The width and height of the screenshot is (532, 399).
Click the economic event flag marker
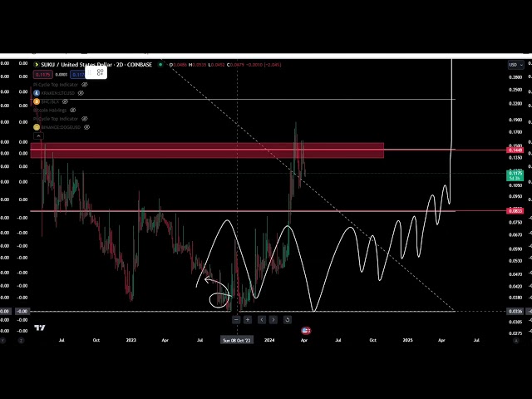[x=306, y=330]
